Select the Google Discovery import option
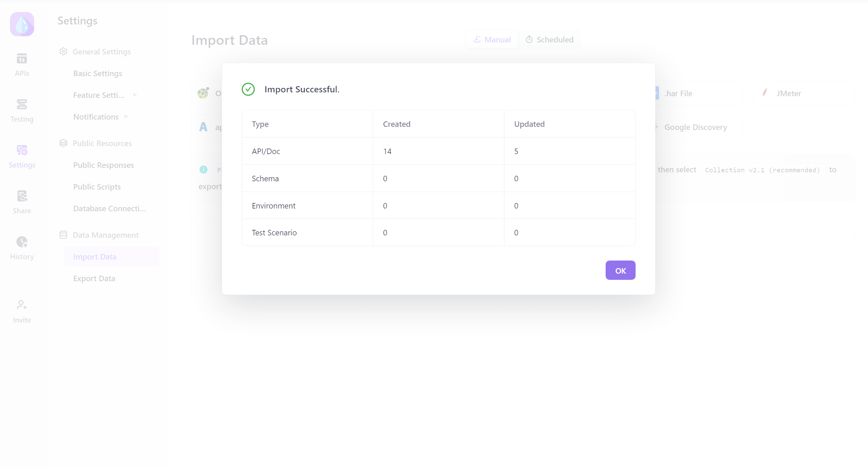Viewport: 868px width, 468px height. click(x=699, y=127)
